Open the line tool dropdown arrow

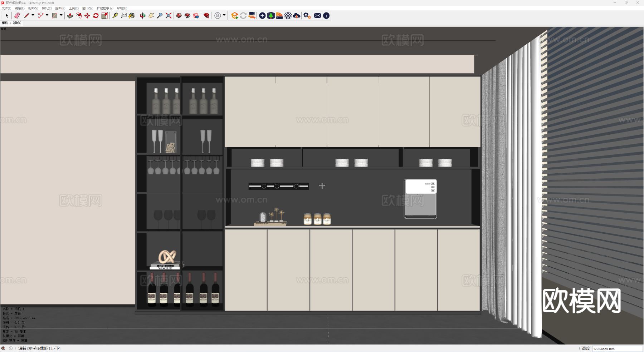pos(33,15)
